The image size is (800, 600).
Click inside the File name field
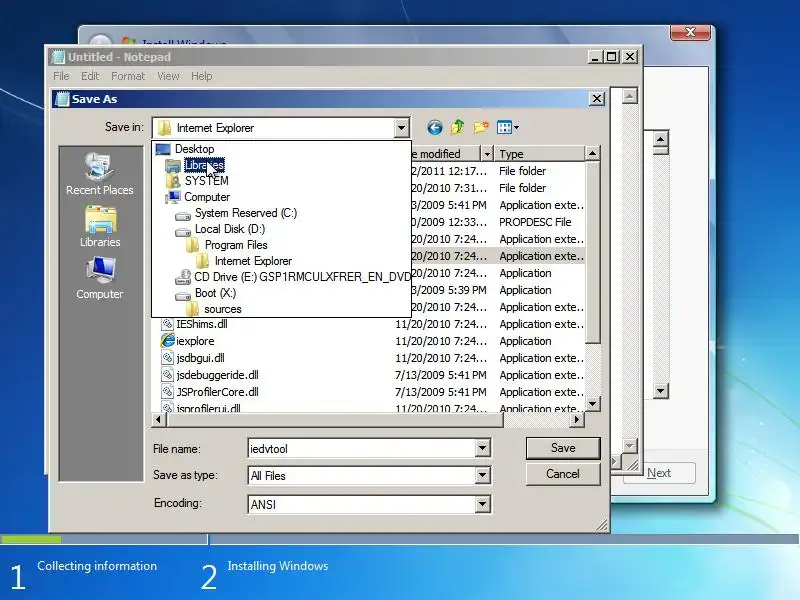361,449
